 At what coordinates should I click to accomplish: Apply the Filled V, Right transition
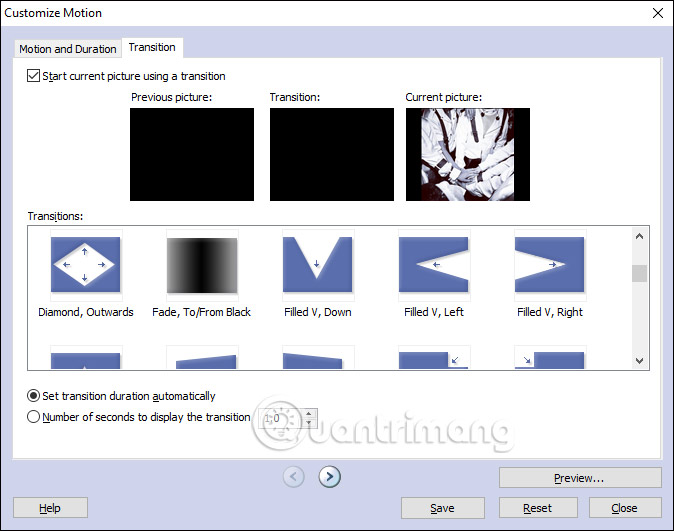click(550, 264)
